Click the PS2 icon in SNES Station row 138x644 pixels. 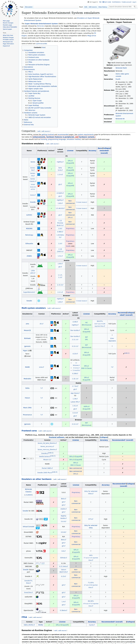coord(40,563)
